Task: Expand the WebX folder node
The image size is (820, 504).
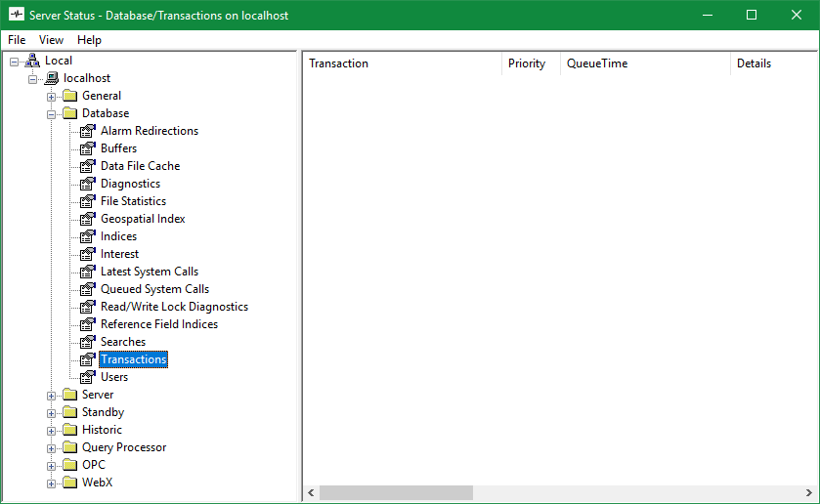Action: [51, 483]
